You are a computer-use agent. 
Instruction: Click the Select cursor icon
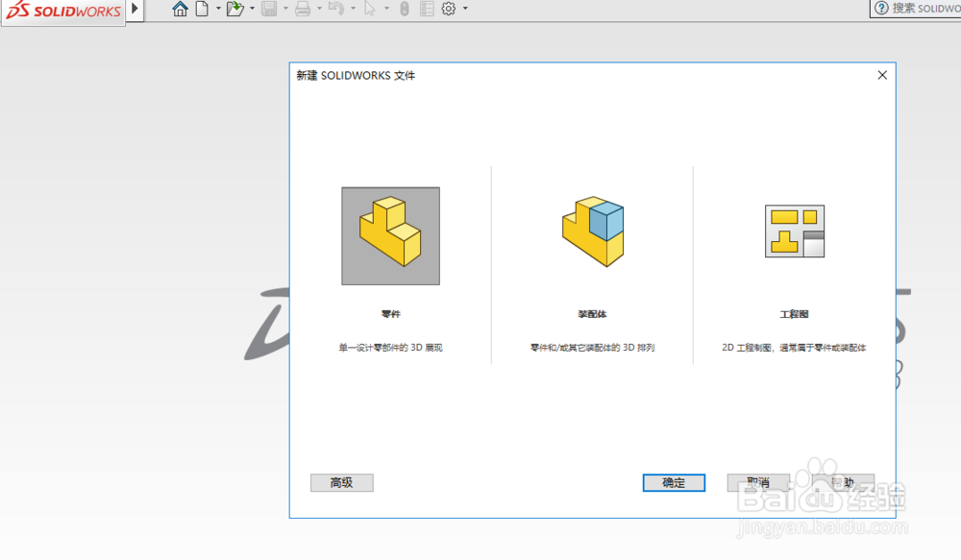click(371, 9)
